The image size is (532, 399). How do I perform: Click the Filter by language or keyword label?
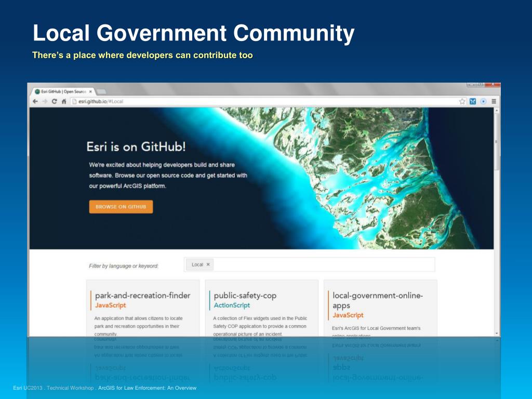tap(124, 266)
